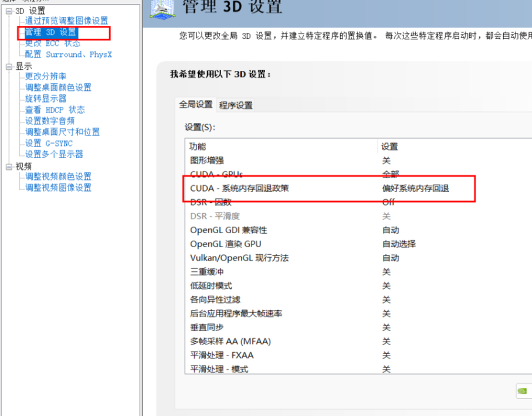Open the 偏好系统内存回退 setting value
This screenshot has width=532, height=416.
click(x=415, y=188)
